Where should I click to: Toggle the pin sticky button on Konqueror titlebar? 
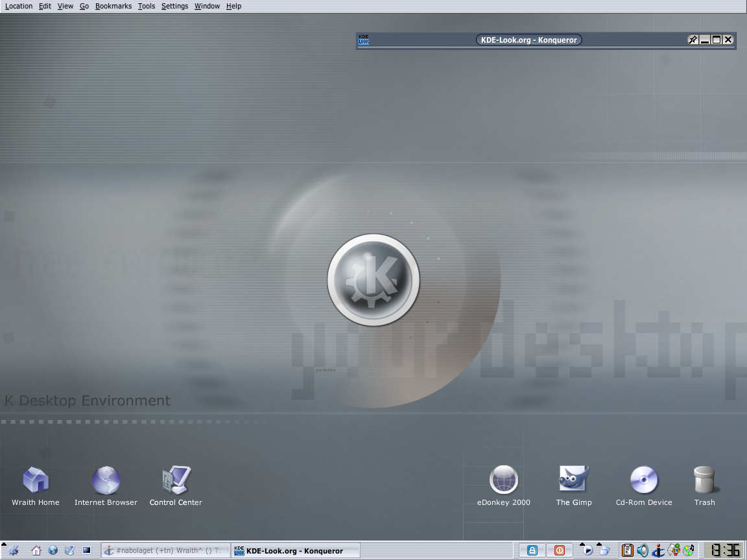pos(693,40)
